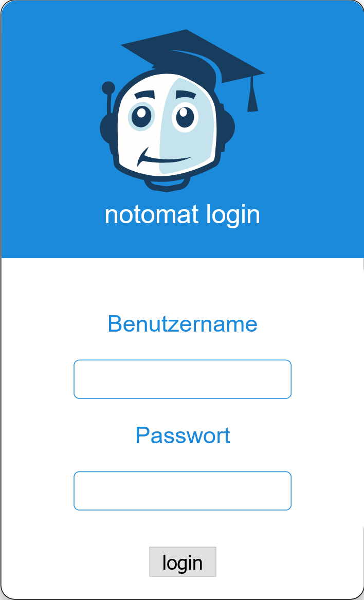364x600 pixels.
Task: Focus the Passwort input field
Action: click(x=183, y=491)
